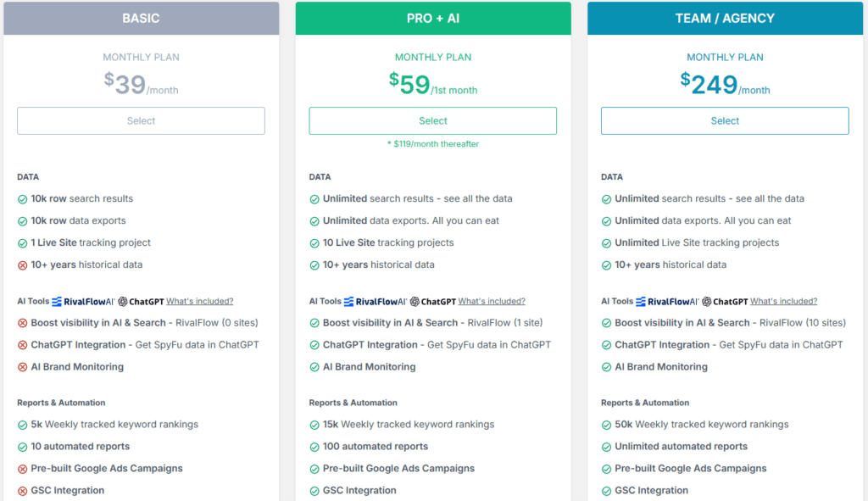
Task: Select the Team / Agency plan
Action: (725, 120)
